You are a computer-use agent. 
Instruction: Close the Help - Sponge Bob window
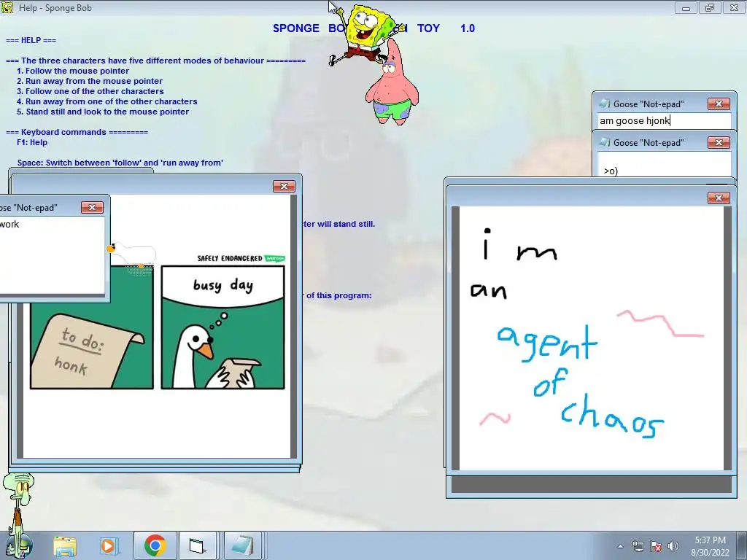[734, 8]
